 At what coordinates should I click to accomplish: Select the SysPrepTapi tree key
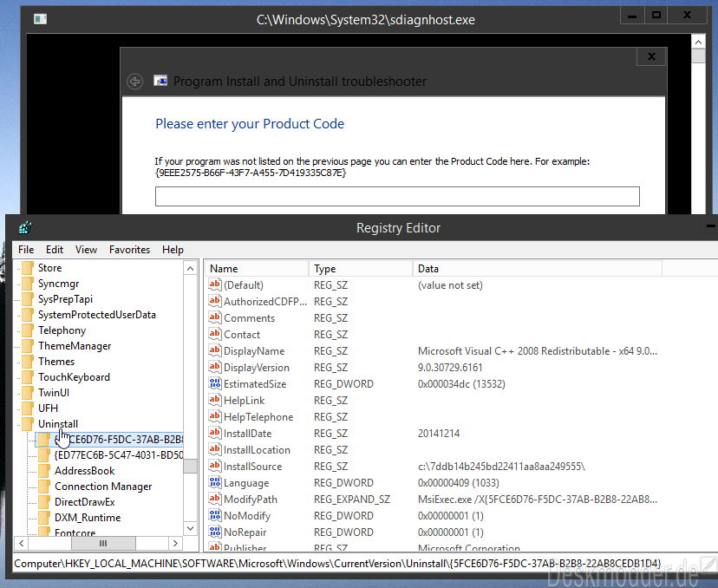pyautogui.click(x=65, y=299)
